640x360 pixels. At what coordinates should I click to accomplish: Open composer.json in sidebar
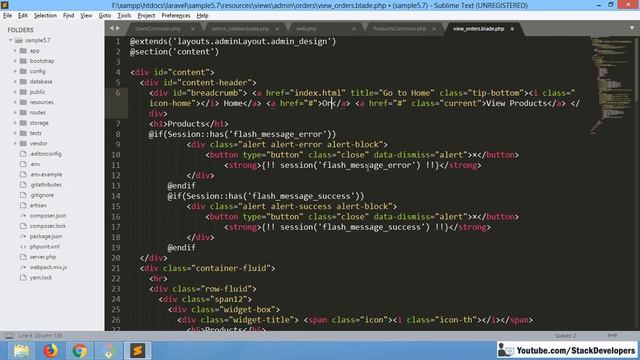point(48,216)
